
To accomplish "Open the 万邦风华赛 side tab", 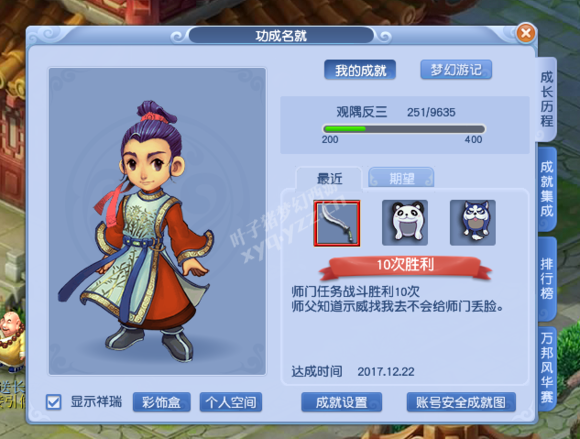I will coord(547,368).
